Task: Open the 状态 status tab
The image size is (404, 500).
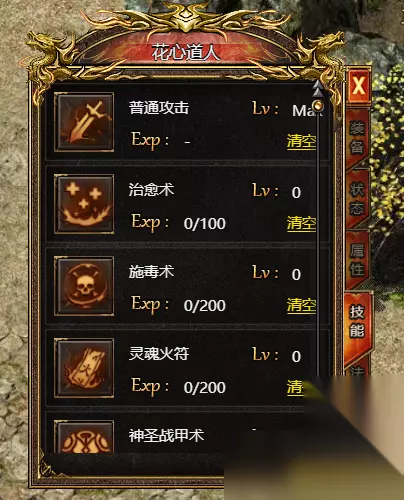Action: click(357, 199)
